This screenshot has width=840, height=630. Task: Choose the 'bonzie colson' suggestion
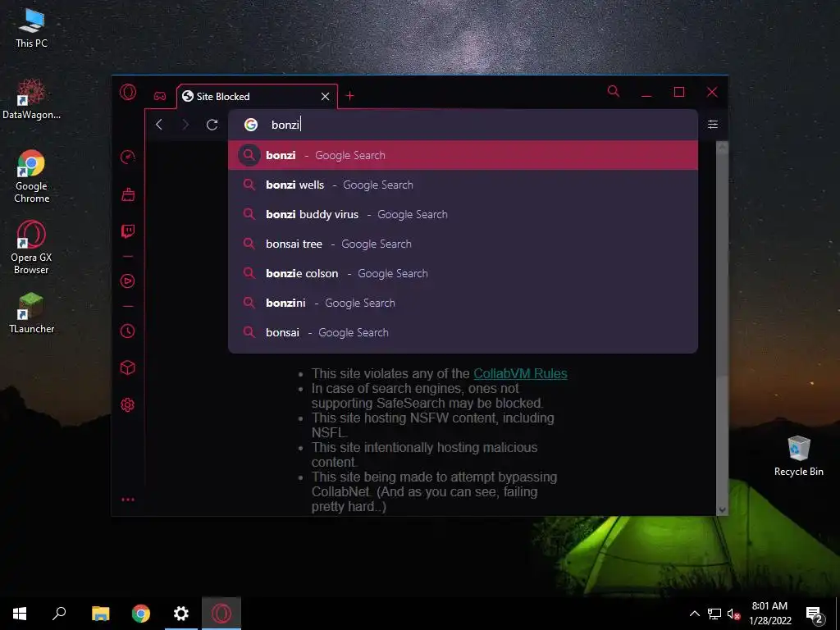(x=463, y=273)
